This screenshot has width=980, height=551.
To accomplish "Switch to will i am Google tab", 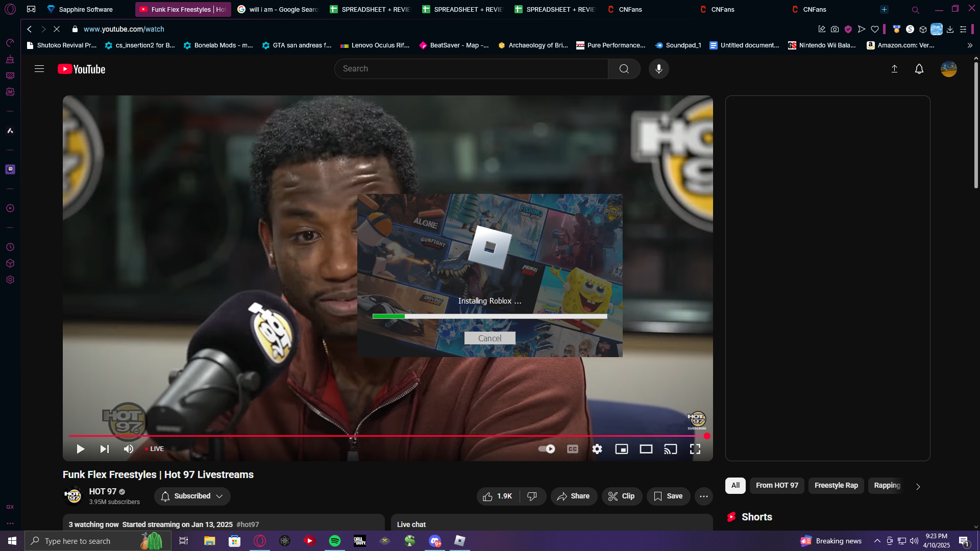I will click(x=278, y=9).
